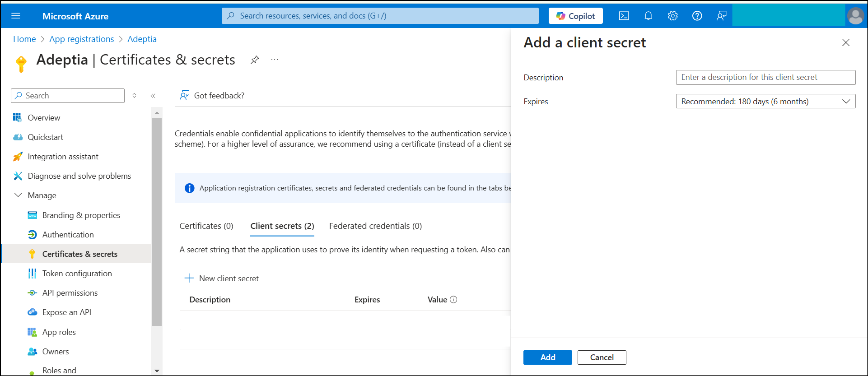
Task: Collapse the Manage section
Action: [18, 195]
